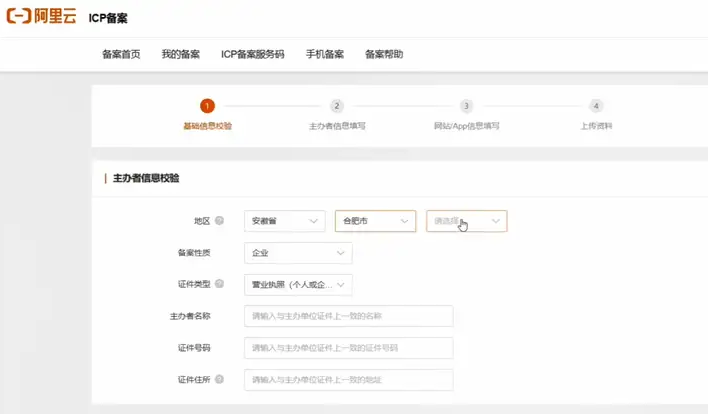Select step 3 circle 网站/App信息填写
Screen dimensions: 708x414
[x=466, y=106]
